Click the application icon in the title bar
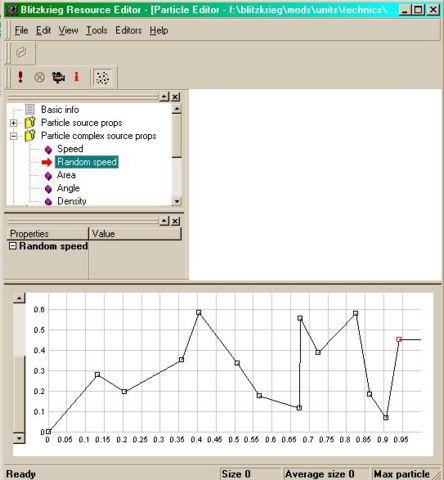This screenshot has width=444, height=480. (12, 10)
